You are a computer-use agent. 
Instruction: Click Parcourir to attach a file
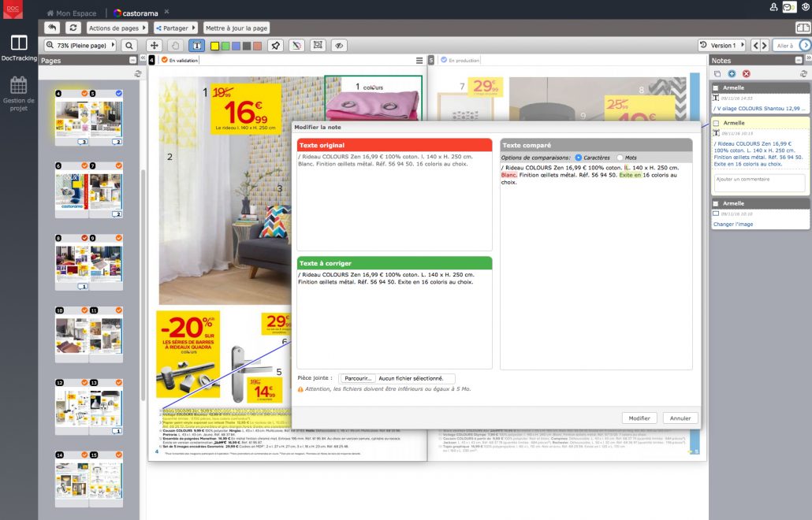(358, 378)
